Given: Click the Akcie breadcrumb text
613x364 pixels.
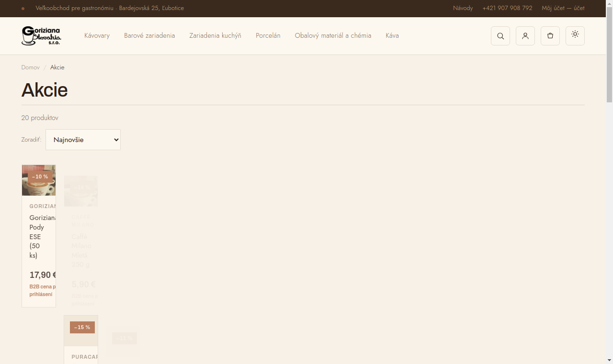Looking at the screenshot, I should [x=57, y=67].
